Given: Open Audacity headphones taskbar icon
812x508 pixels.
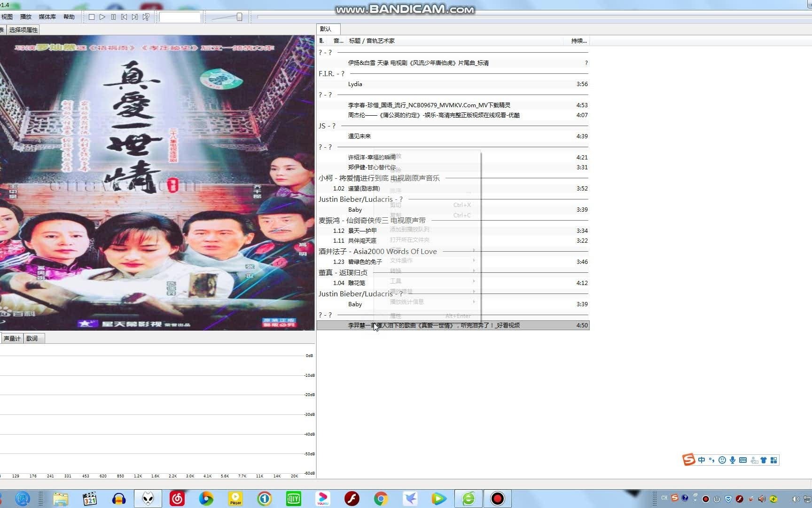Looking at the screenshot, I should click(x=118, y=499).
